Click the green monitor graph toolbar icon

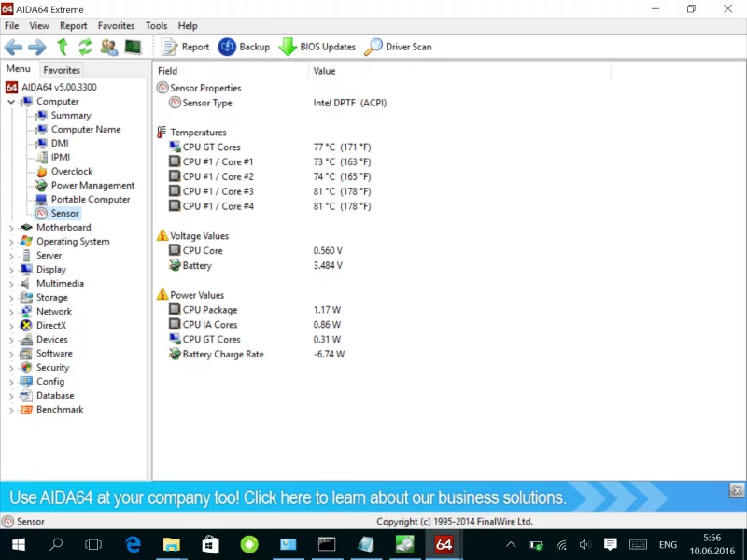[133, 46]
